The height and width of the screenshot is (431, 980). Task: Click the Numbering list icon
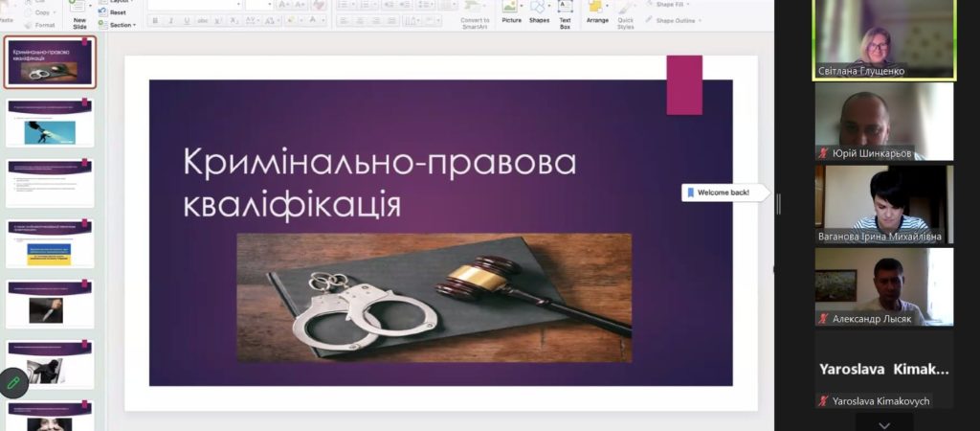click(x=367, y=5)
